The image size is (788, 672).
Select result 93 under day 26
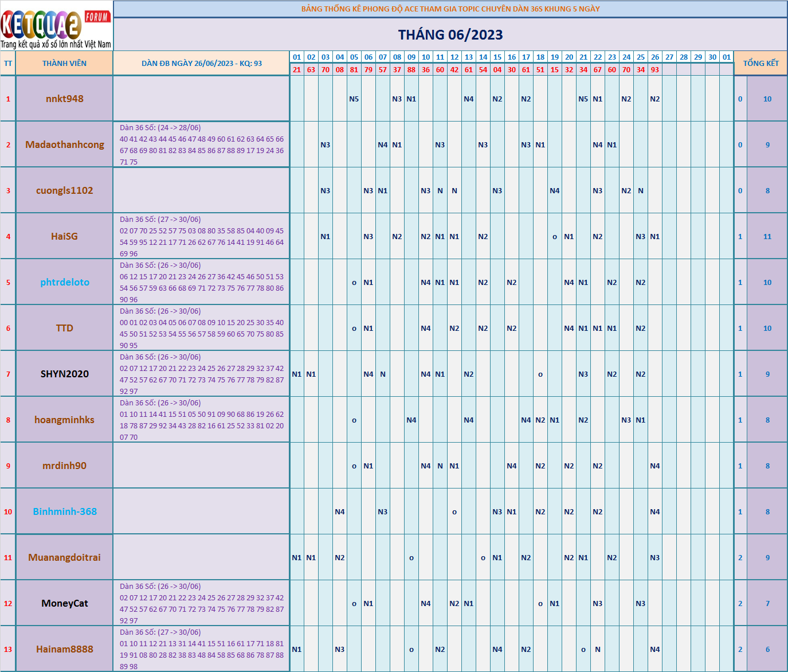(654, 69)
